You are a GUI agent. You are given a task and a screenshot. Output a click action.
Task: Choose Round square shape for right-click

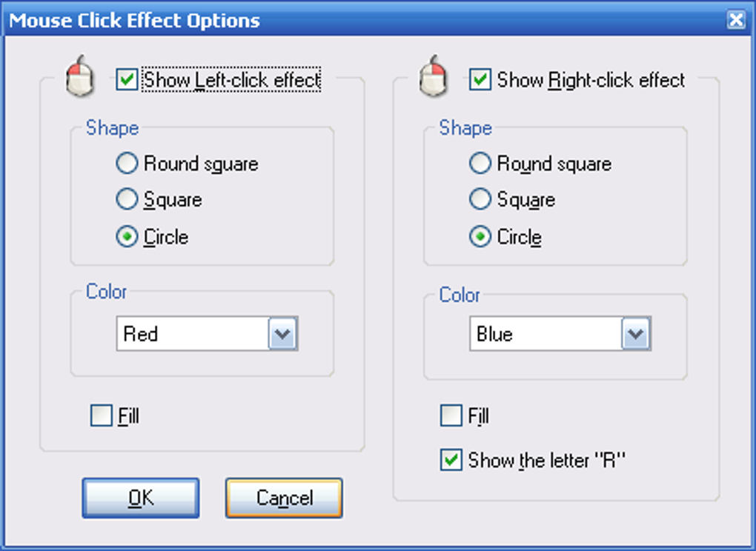[x=480, y=163]
